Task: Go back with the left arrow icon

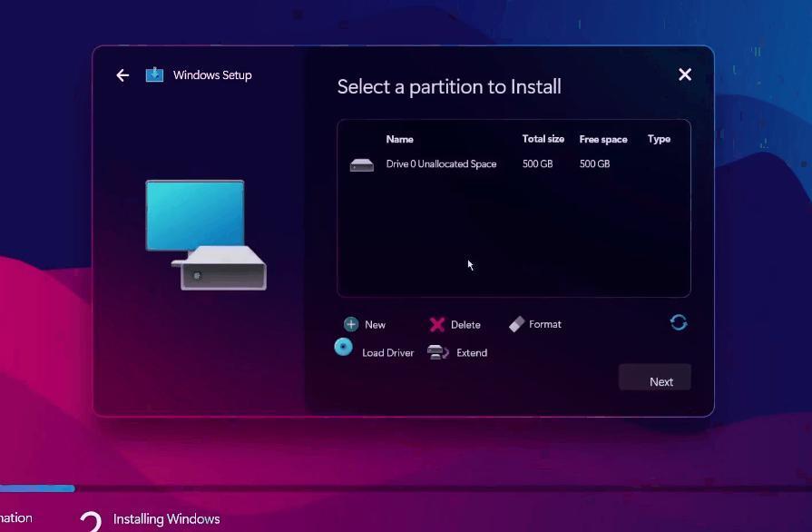Action: coord(122,75)
